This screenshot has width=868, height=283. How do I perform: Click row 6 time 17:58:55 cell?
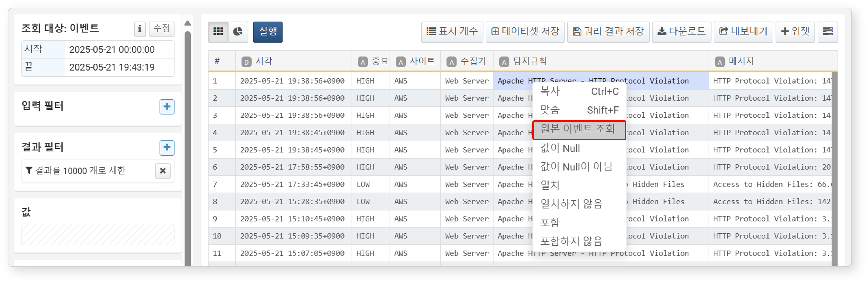[x=294, y=167]
